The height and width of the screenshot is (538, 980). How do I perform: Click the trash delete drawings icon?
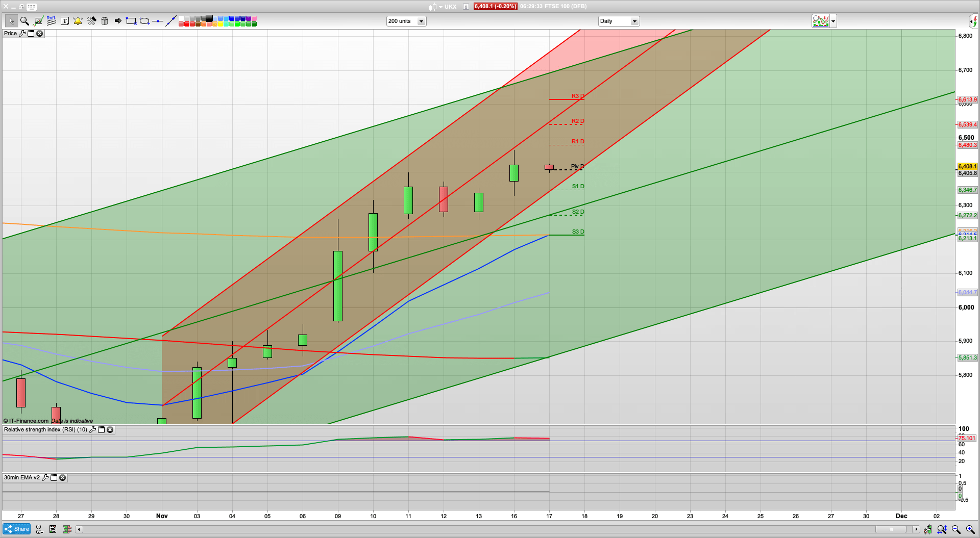[104, 21]
